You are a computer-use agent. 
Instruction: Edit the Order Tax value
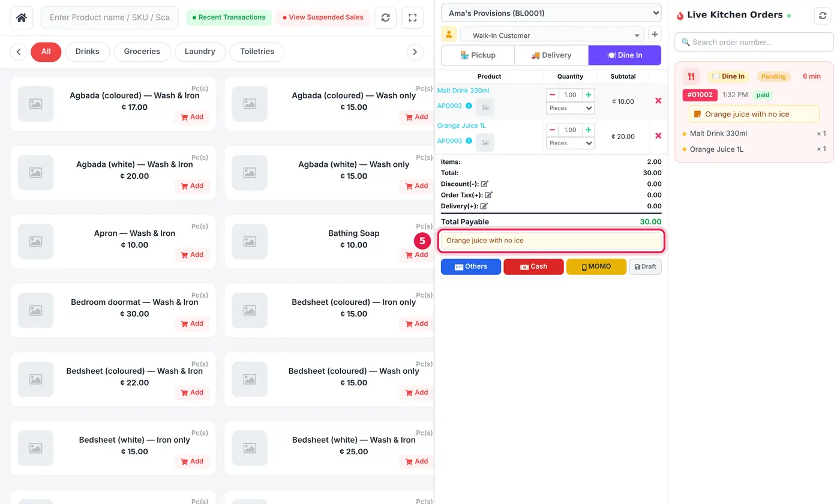[488, 195]
